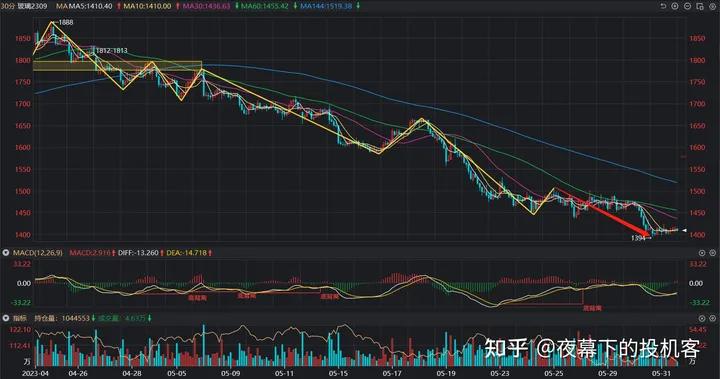Click the MA5:1410.40 indicator label

point(89,6)
